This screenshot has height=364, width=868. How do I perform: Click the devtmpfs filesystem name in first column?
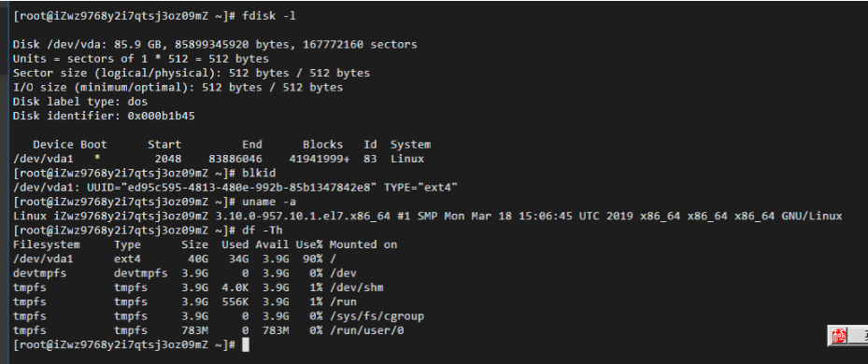40,273
